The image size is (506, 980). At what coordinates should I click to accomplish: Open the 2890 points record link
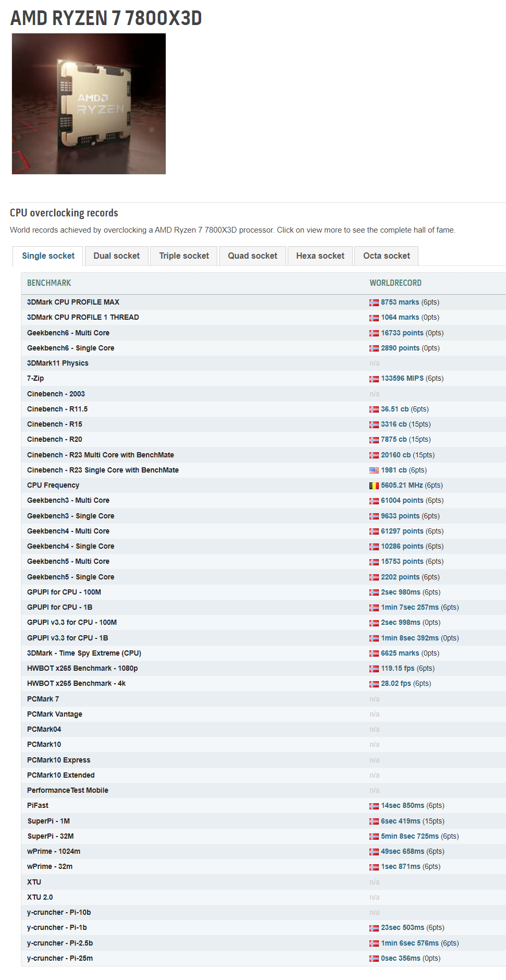[400, 348]
